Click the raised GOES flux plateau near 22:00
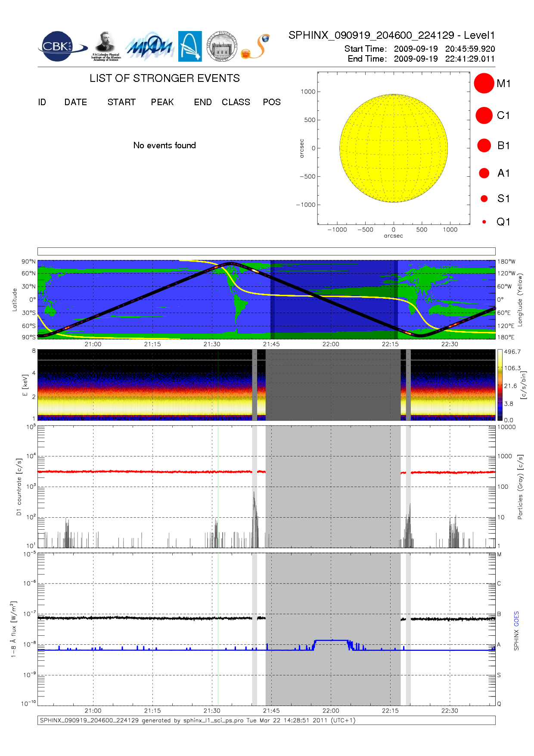 (x=331, y=640)
